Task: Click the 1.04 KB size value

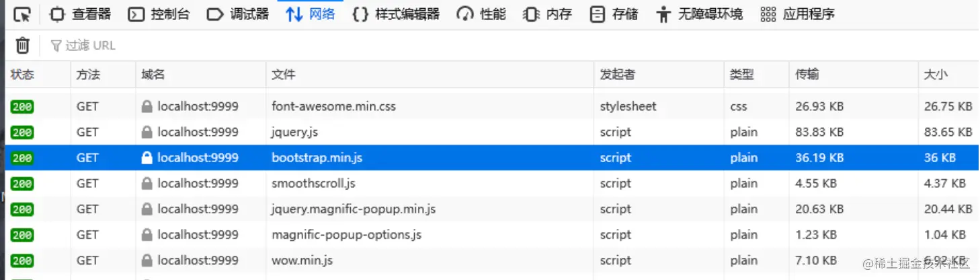Action: coord(945,234)
